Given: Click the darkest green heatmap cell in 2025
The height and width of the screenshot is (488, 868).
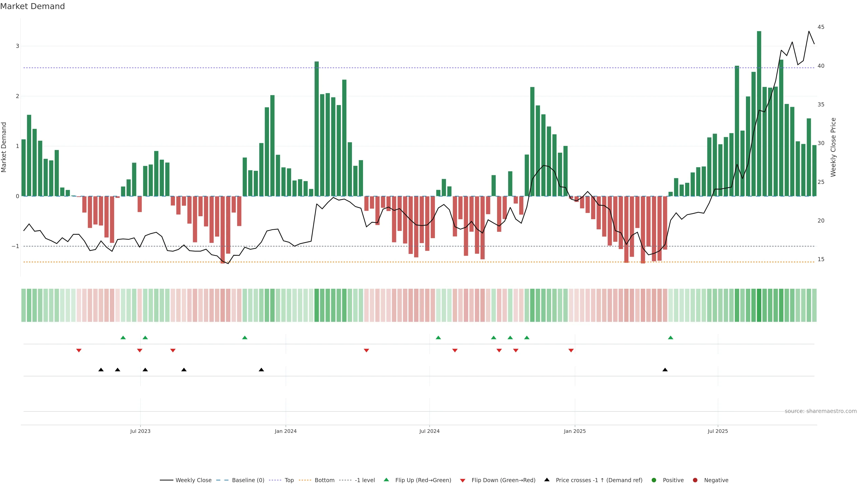Looking at the screenshot, I should (x=759, y=305).
